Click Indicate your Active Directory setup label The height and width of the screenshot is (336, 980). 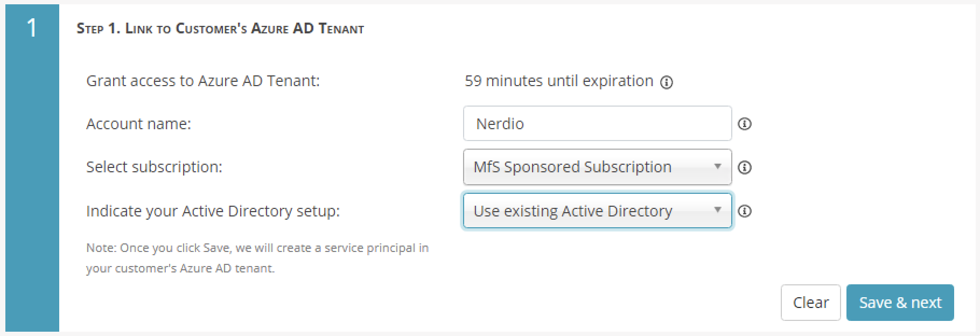213,211
